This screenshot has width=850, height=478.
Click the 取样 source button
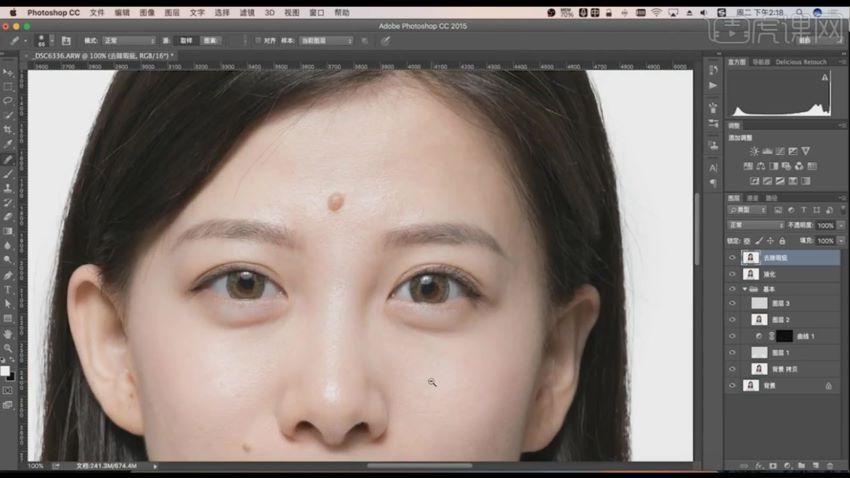coord(184,41)
